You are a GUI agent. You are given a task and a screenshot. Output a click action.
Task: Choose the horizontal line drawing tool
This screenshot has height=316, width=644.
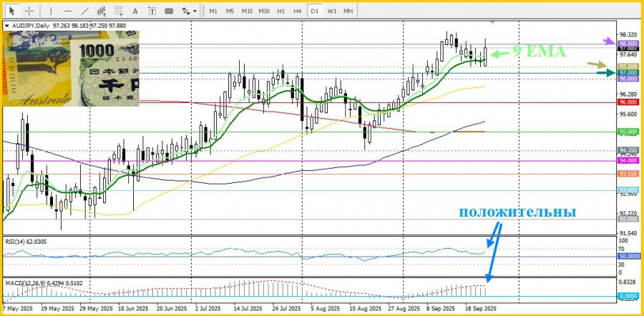click(x=68, y=11)
